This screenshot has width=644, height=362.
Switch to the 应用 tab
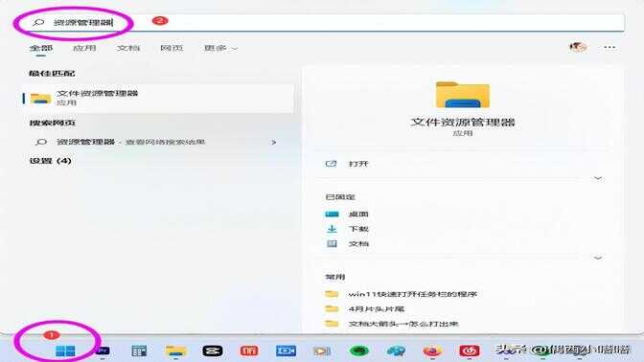pos(84,48)
